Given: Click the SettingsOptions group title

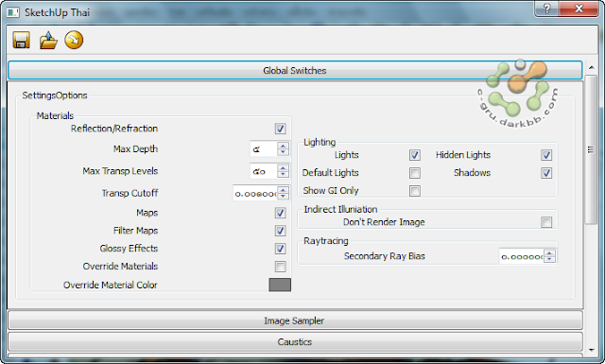Looking at the screenshot, I should pos(55,95).
